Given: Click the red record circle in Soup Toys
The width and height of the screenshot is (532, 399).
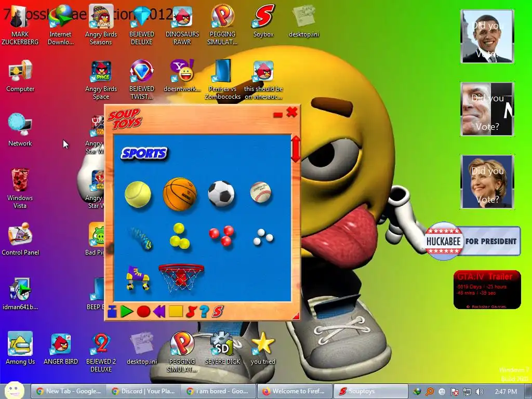Looking at the screenshot, I should click(x=143, y=312).
